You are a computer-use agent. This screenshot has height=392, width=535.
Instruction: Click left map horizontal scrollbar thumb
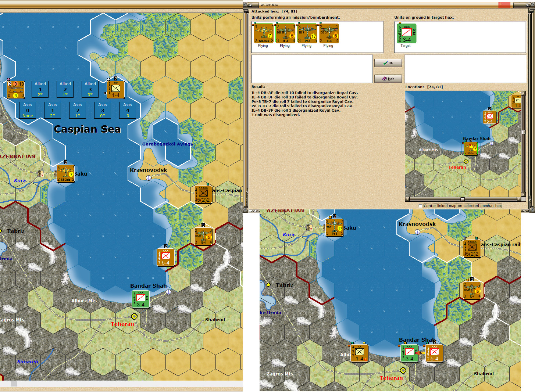14,384
